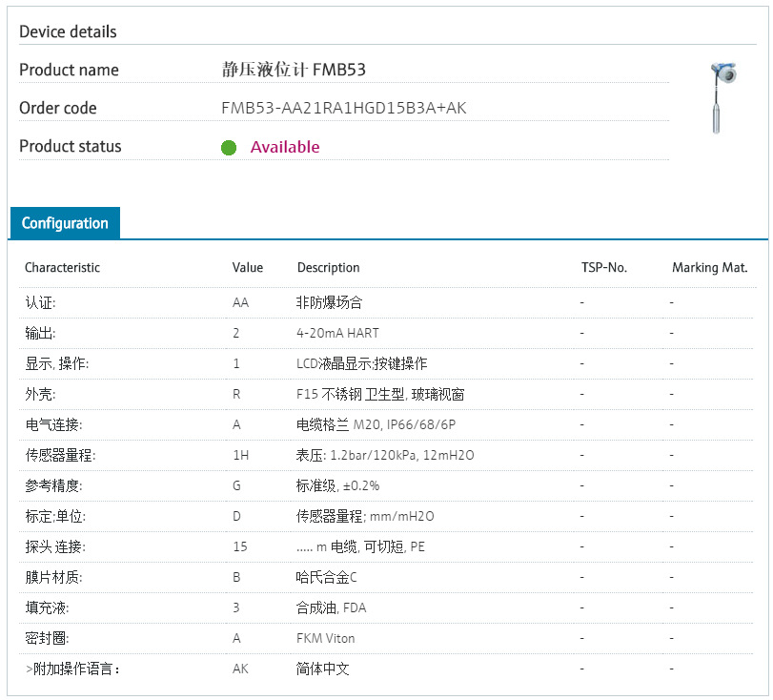Image resolution: width=773 pixels, height=700 pixels.
Task: Click the green Available status indicator
Action: (x=229, y=148)
